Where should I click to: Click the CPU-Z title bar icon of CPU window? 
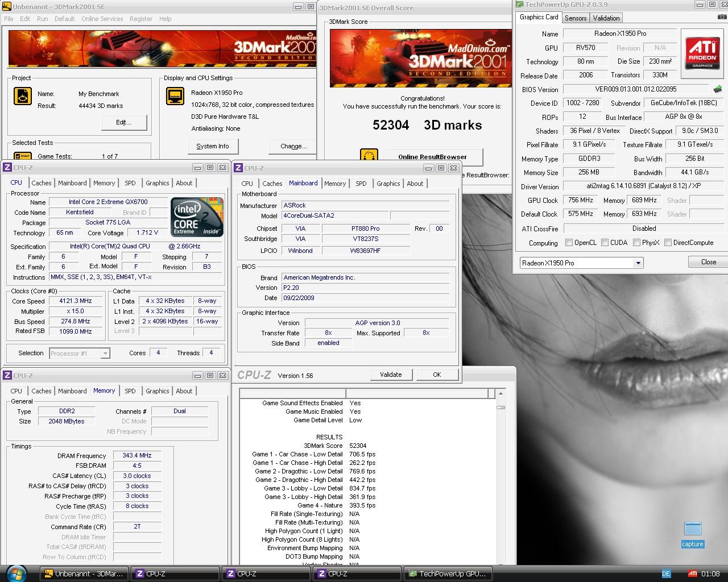7,167
